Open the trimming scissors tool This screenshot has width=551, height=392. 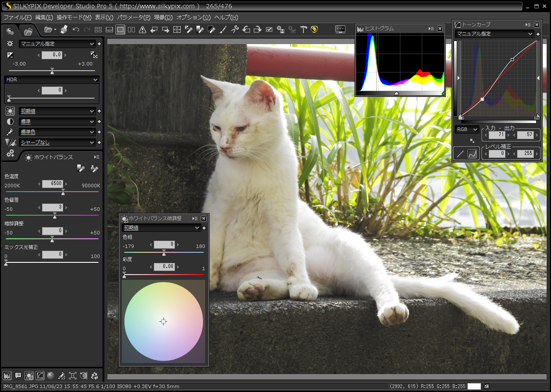235,30
